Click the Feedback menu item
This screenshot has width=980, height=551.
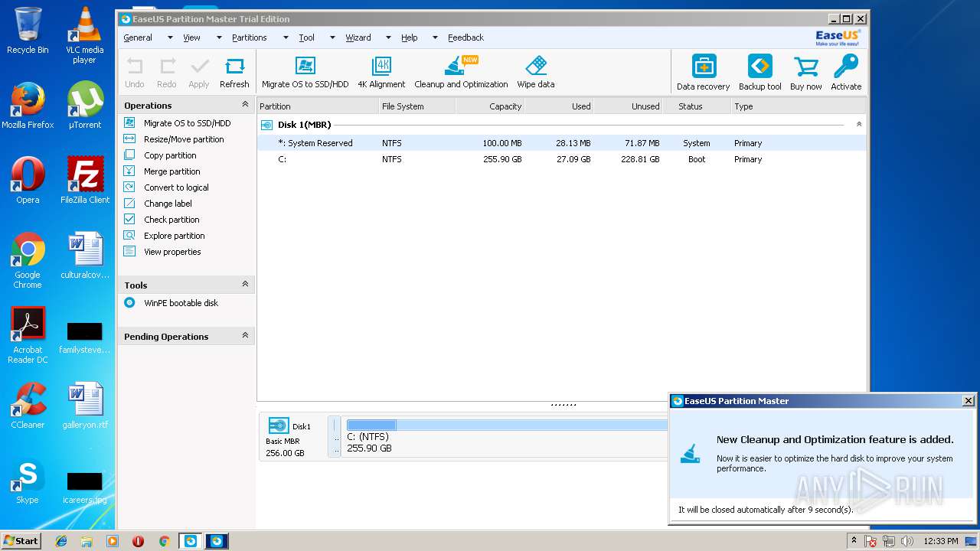point(465,37)
